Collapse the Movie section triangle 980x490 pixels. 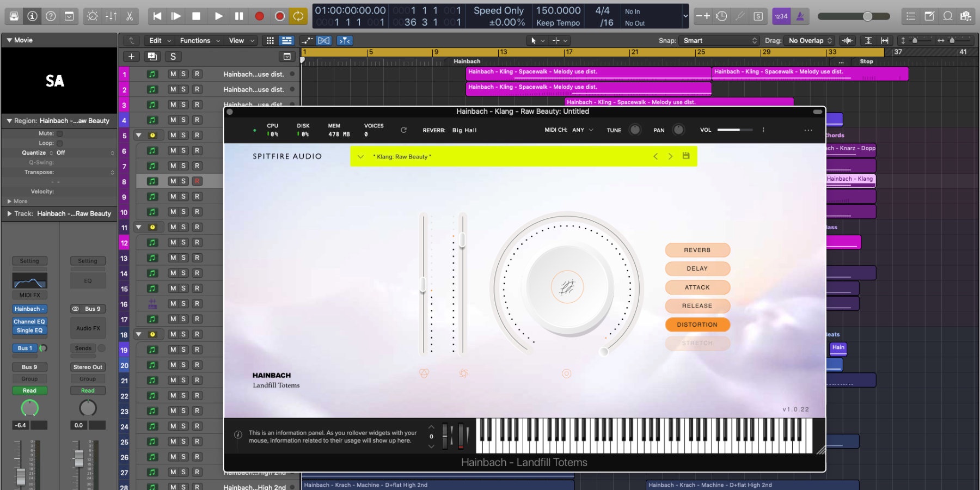pos(9,40)
